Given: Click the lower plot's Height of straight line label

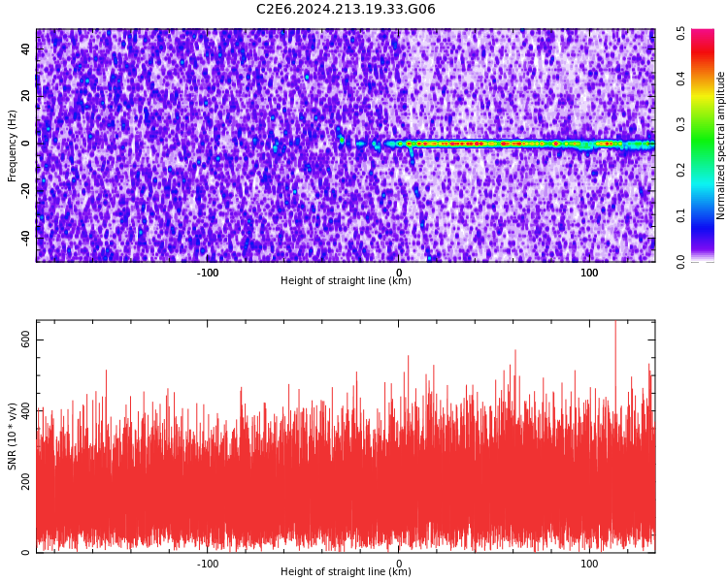Looking at the screenshot, I should coord(346,571).
